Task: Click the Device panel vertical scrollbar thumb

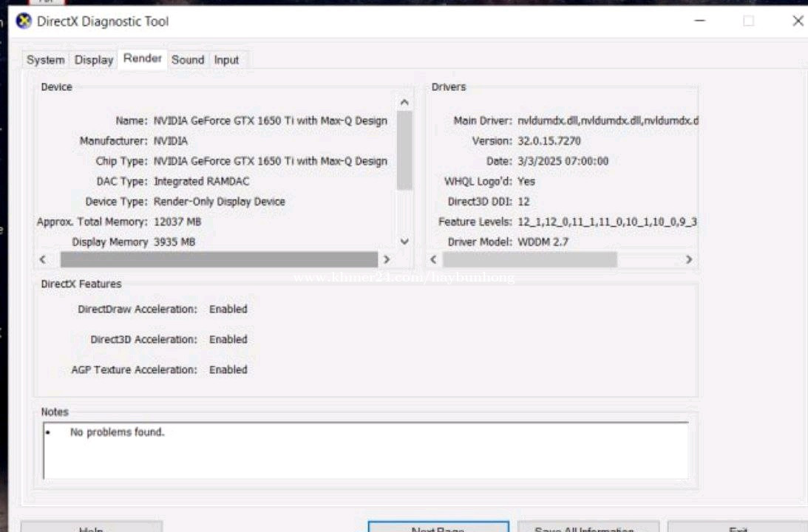Action: [x=404, y=151]
